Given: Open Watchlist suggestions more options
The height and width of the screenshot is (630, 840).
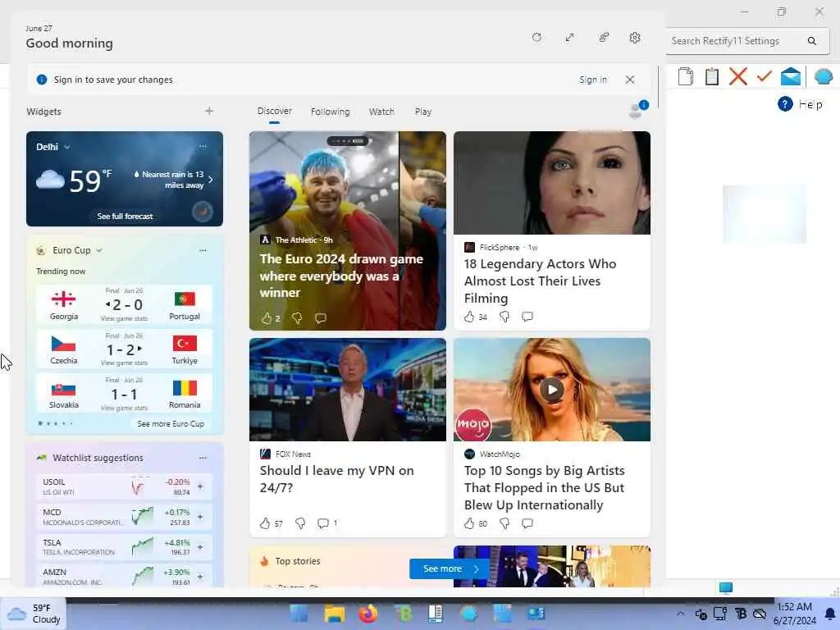Looking at the screenshot, I should (203, 458).
